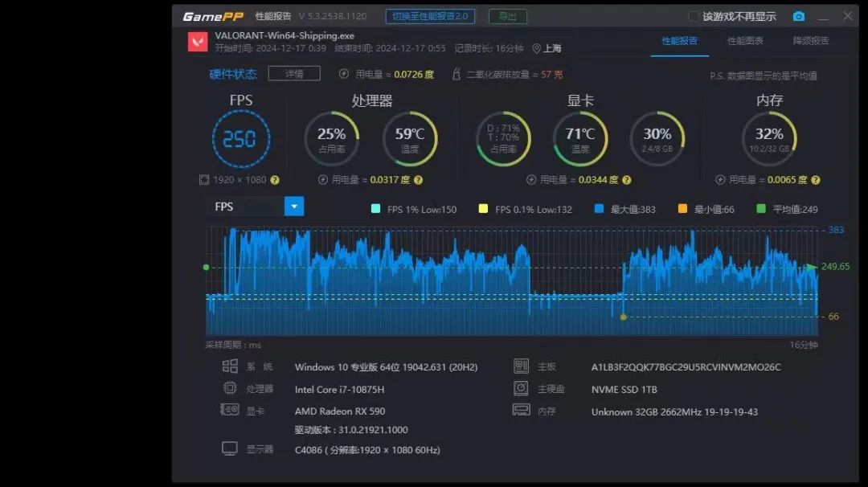
Task: Click the RAM icon for 32GB memory
Action: pyautogui.click(x=521, y=410)
